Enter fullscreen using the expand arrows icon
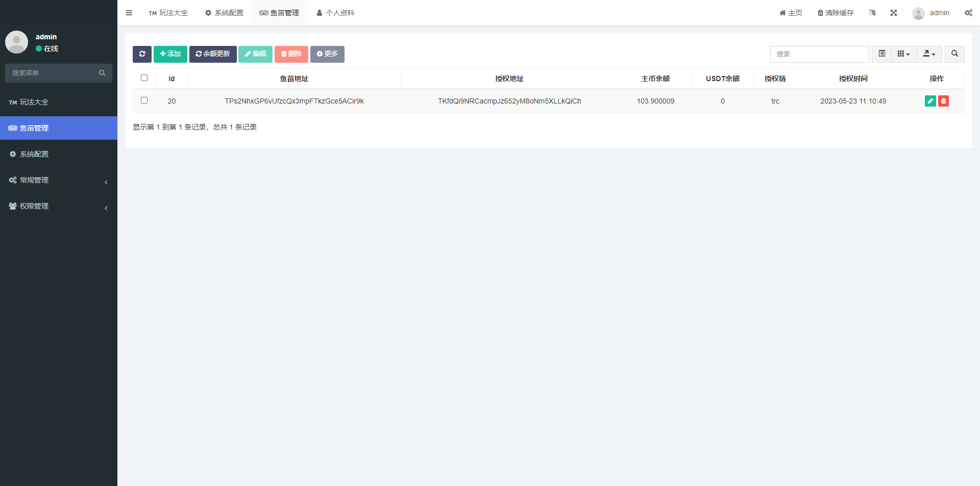 tap(894, 13)
